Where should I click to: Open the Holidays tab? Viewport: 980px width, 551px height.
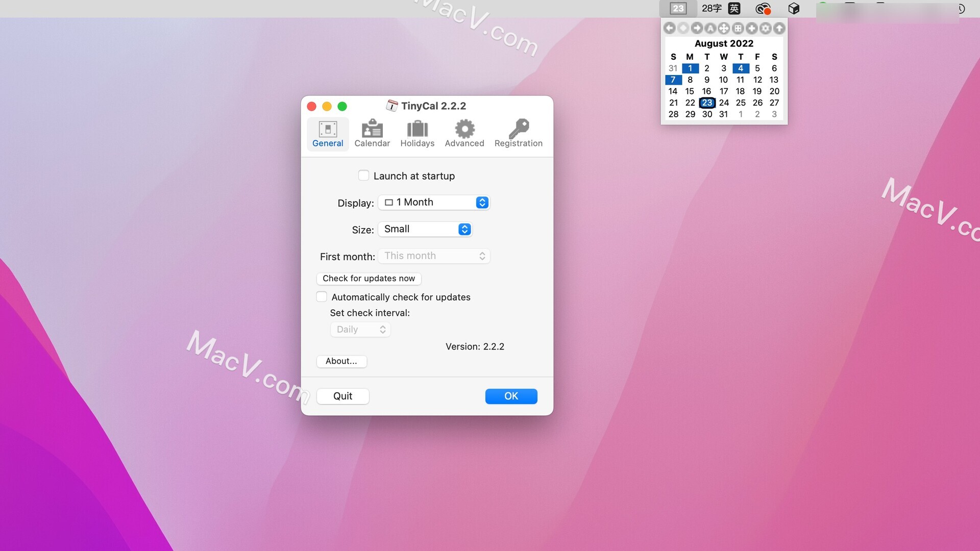coord(418,134)
